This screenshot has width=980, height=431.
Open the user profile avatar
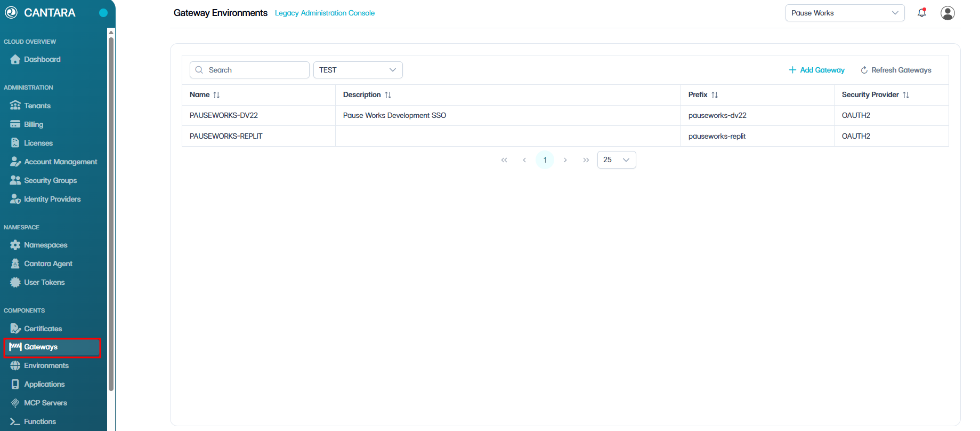tap(947, 13)
